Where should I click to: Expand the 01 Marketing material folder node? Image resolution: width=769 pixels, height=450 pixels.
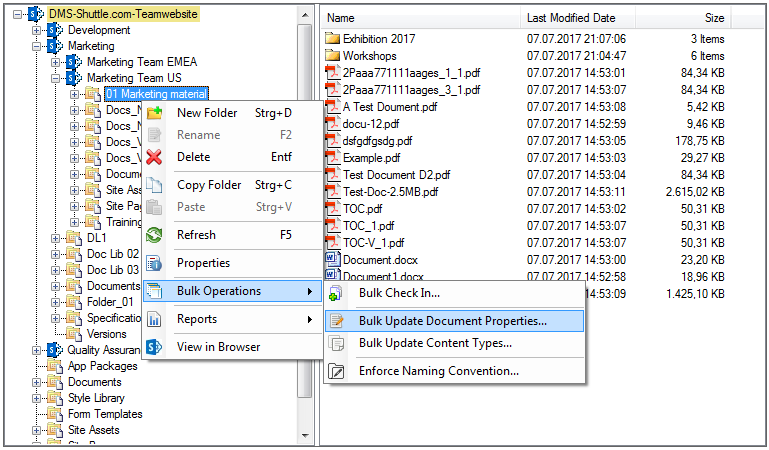[x=75, y=94]
